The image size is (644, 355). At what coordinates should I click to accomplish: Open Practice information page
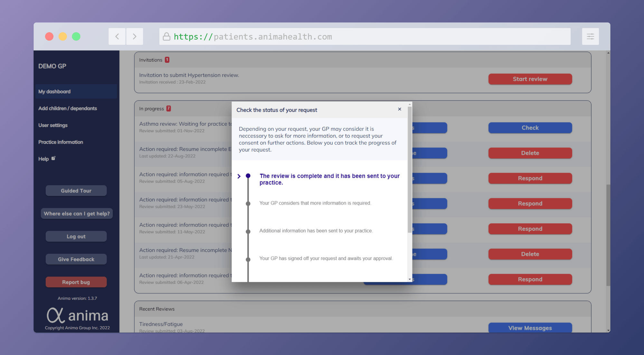(x=61, y=142)
